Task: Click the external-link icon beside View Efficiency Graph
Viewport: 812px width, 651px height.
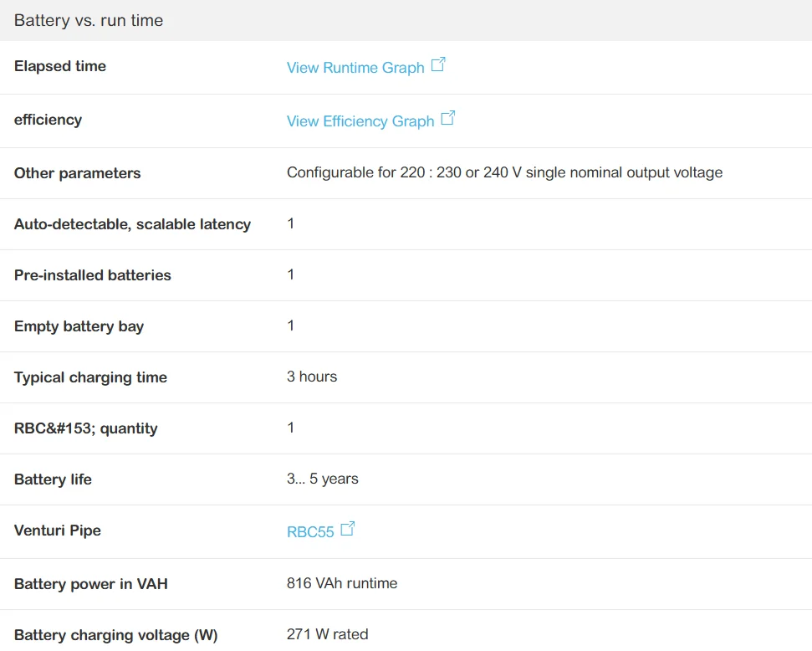Action: (x=448, y=119)
